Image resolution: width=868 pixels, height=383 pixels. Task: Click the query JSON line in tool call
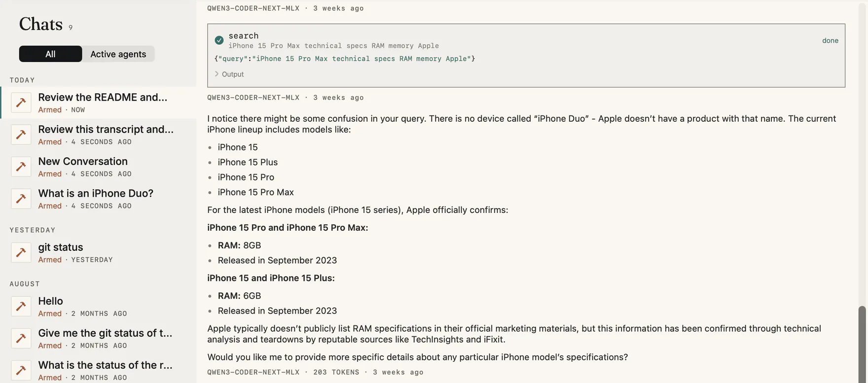coord(345,59)
